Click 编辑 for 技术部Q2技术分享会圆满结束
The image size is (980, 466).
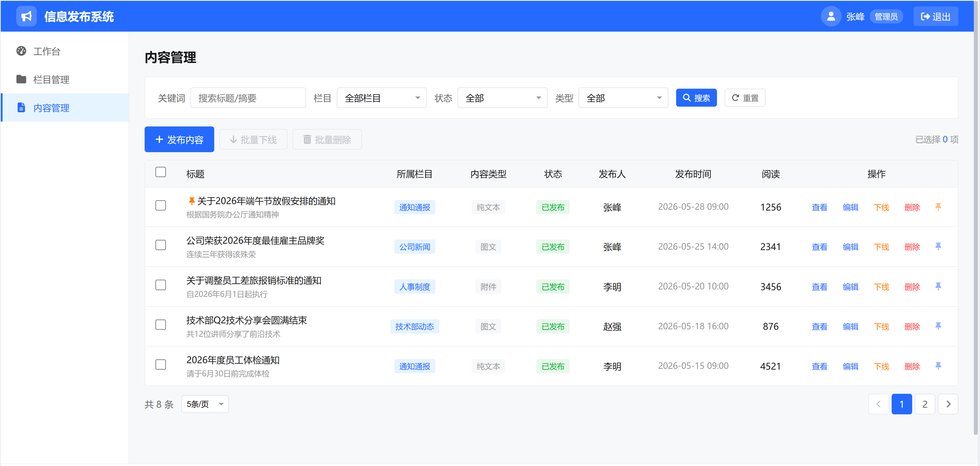click(850, 326)
